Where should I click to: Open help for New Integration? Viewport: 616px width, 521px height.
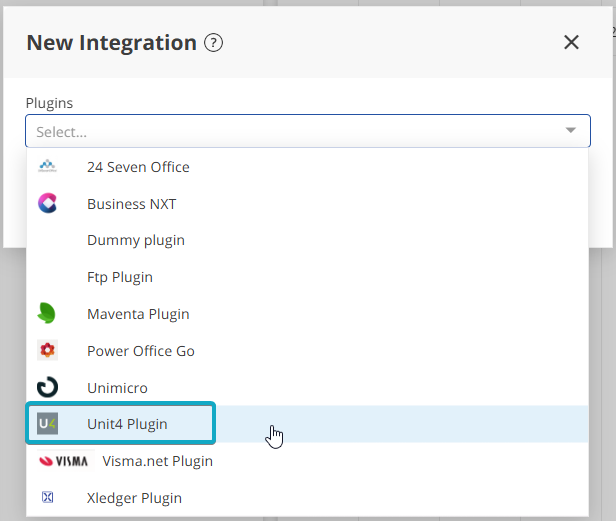(213, 43)
